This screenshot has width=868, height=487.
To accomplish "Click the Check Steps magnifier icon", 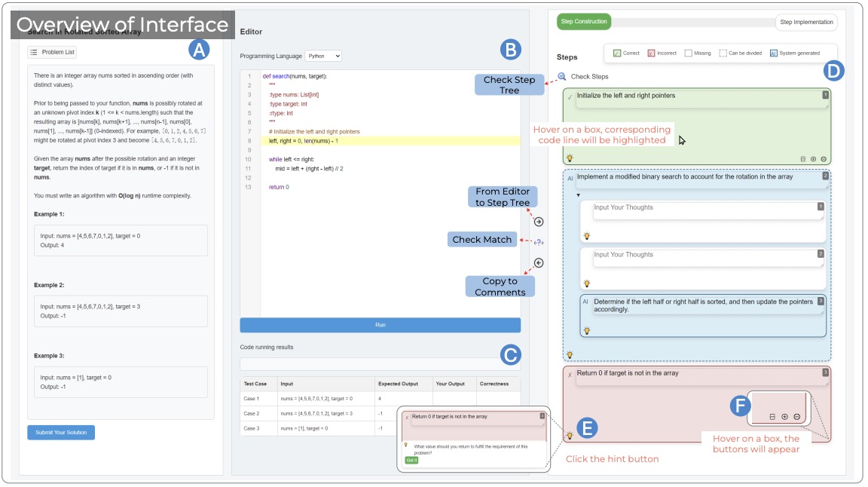I will [562, 76].
